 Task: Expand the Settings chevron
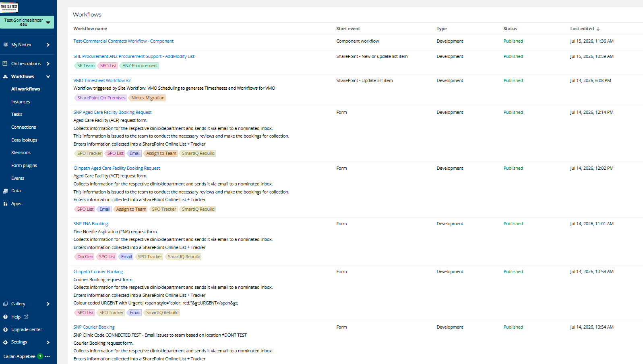coord(48,342)
